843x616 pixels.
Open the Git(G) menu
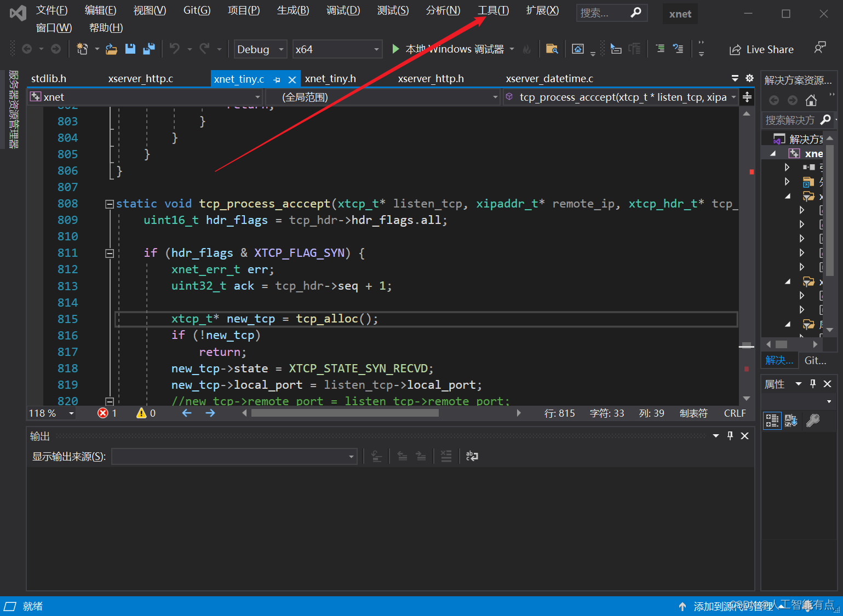pos(197,10)
